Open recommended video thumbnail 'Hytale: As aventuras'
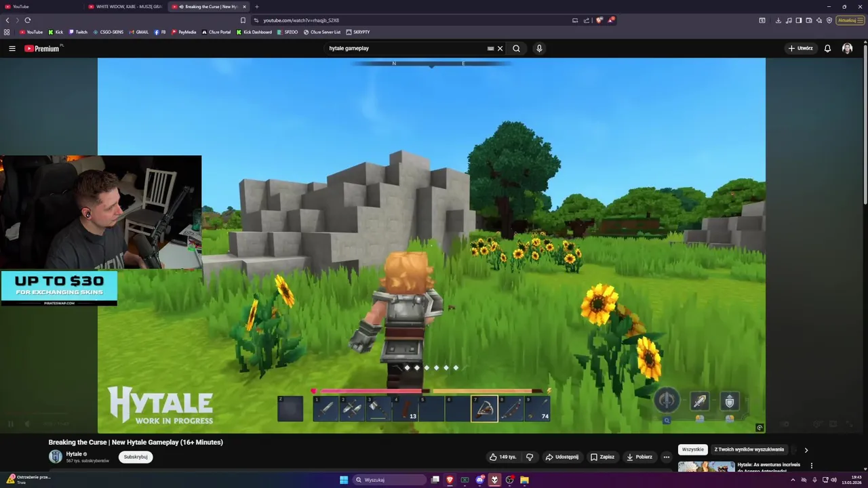The width and height of the screenshot is (868, 488). pyautogui.click(x=706, y=467)
